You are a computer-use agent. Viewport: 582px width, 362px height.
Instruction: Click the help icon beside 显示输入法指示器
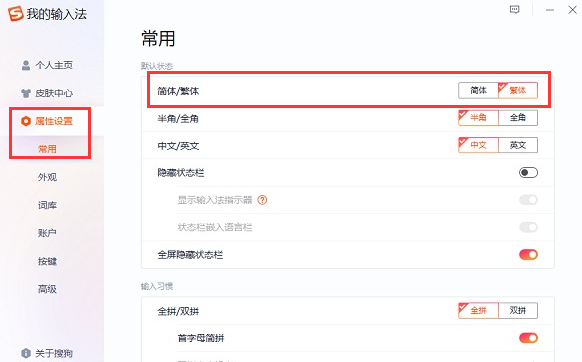262,200
